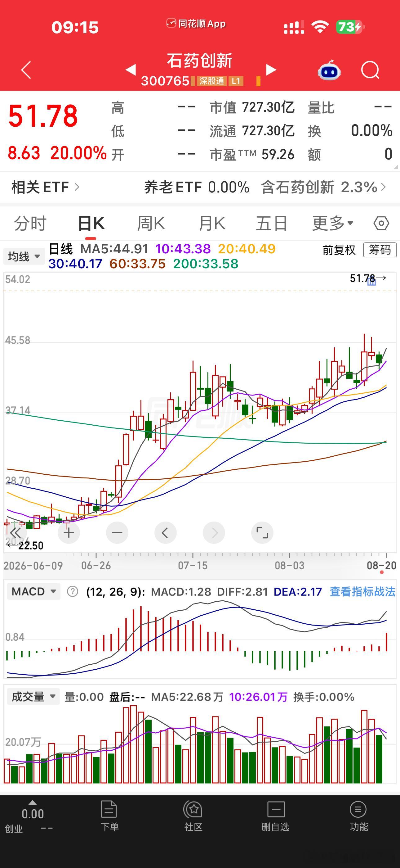Screen dimensions: 400x868
Task: Tap DIFF:2.81 value
Action: coord(242,591)
